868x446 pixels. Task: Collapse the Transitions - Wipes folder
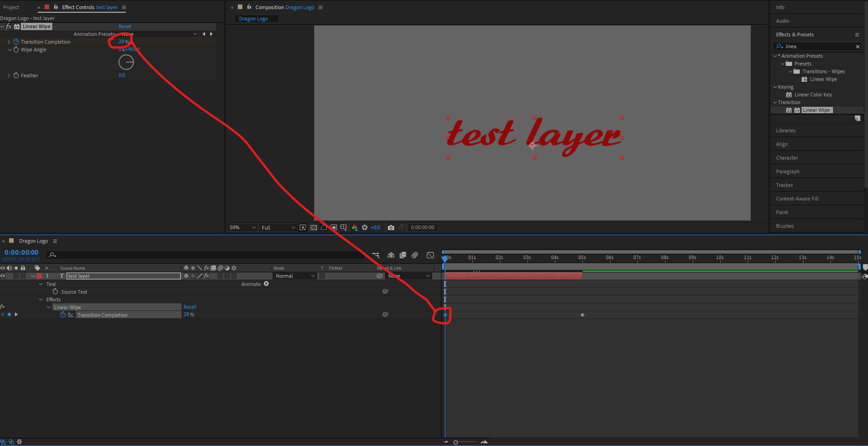tap(790, 71)
